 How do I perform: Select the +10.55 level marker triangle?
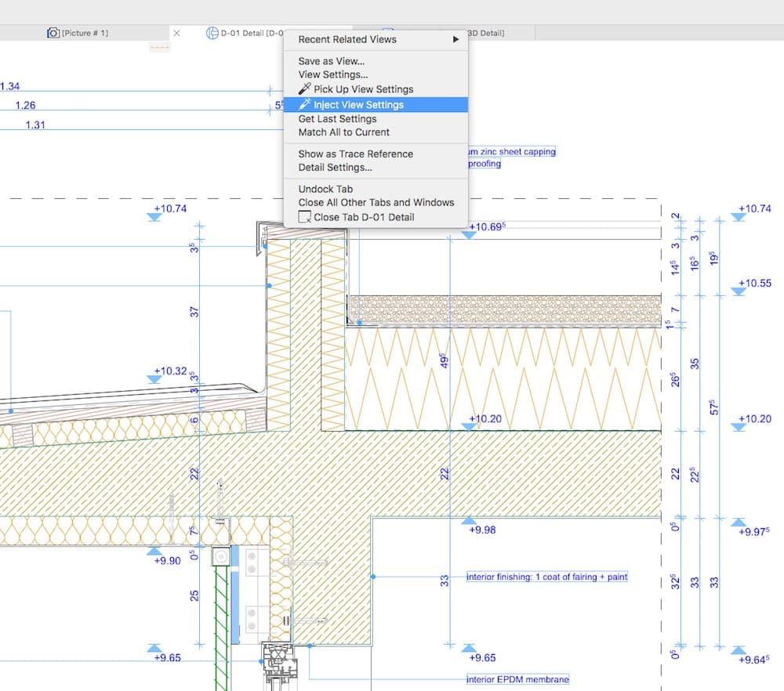tap(738, 291)
